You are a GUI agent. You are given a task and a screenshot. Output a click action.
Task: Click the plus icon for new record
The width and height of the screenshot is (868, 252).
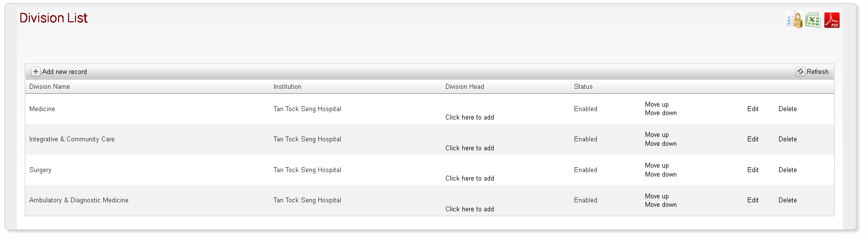click(x=36, y=71)
